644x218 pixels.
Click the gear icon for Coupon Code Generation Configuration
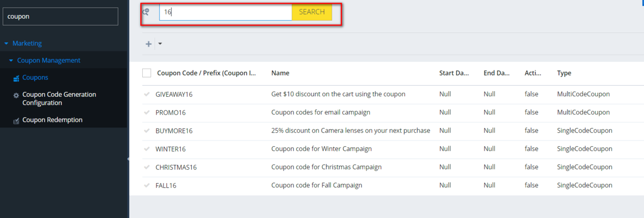tap(16, 95)
